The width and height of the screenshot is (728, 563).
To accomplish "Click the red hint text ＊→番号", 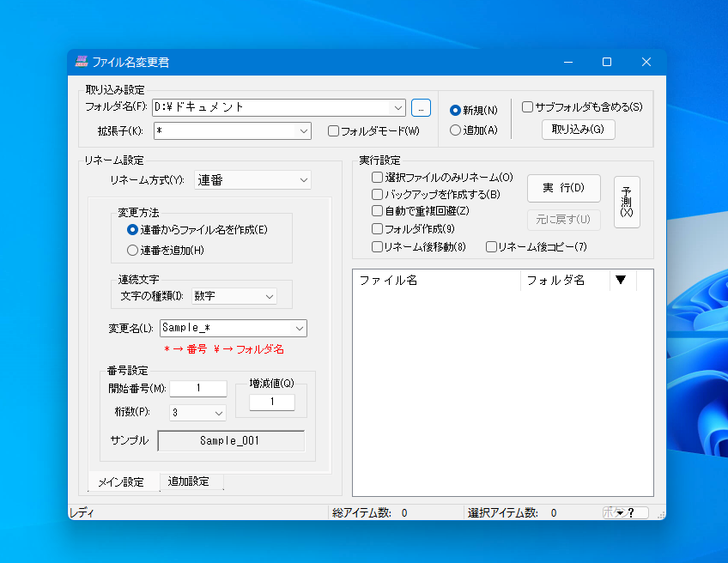I will coord(185,349).
